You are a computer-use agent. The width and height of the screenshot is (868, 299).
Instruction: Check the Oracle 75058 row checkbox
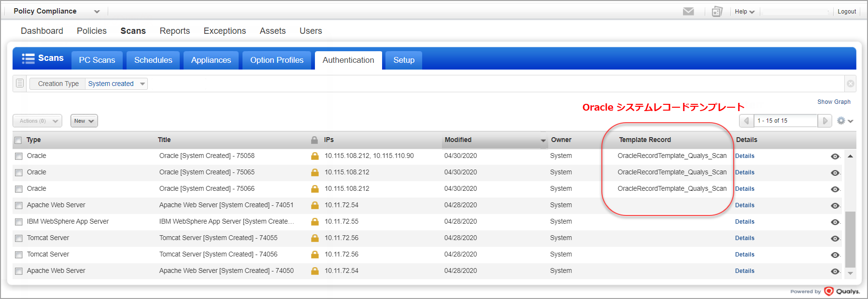(x=18, y=156)
